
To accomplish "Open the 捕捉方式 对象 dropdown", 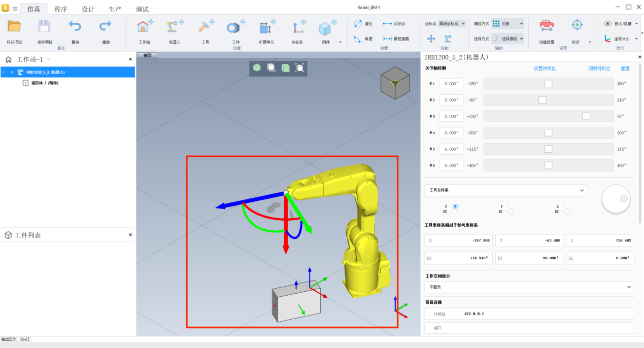I will (507, 23).
